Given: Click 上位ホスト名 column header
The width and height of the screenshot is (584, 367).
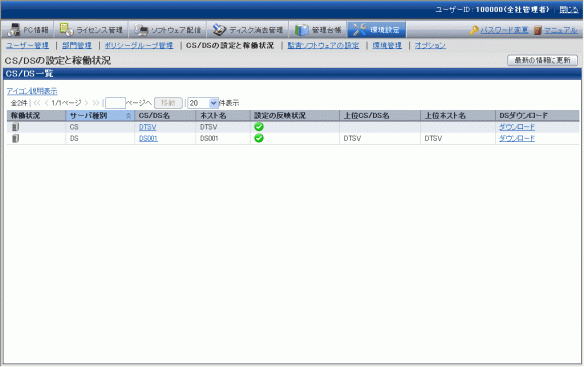Looking at the screenshot, I should 458,116.
